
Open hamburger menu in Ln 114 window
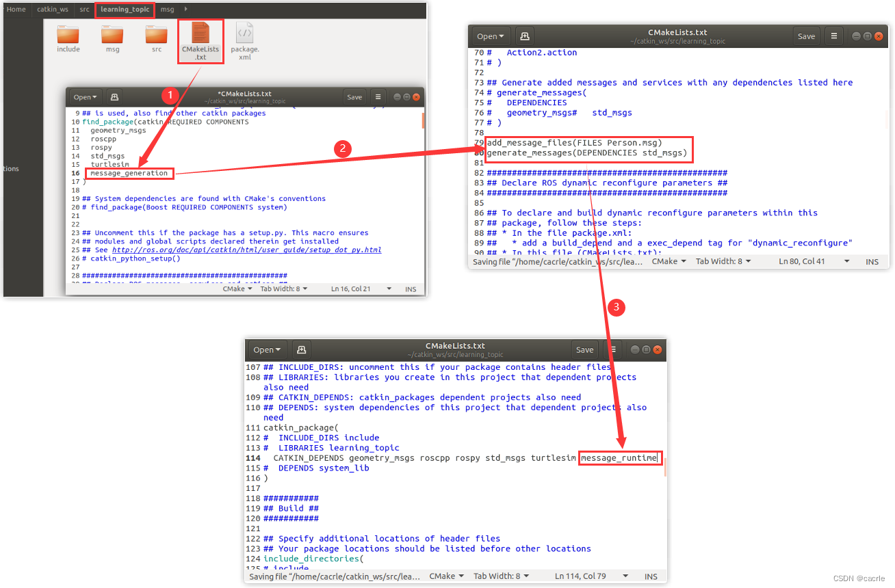tap(612, 349)
